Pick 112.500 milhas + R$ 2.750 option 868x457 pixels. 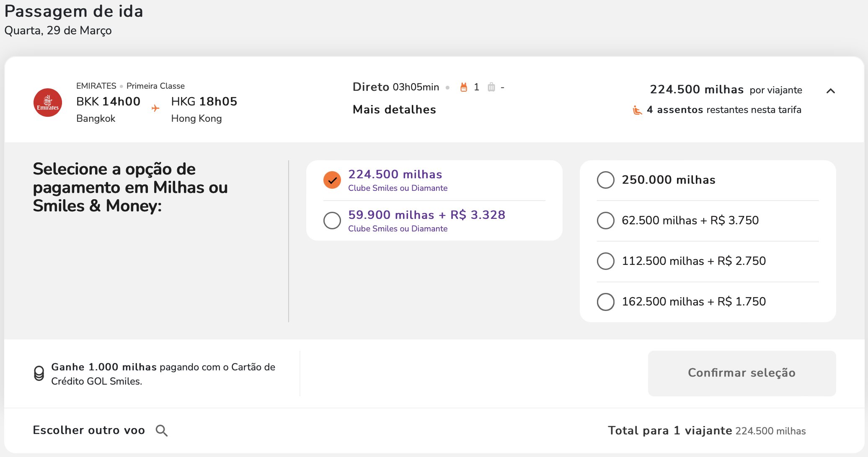coord(606,261)
